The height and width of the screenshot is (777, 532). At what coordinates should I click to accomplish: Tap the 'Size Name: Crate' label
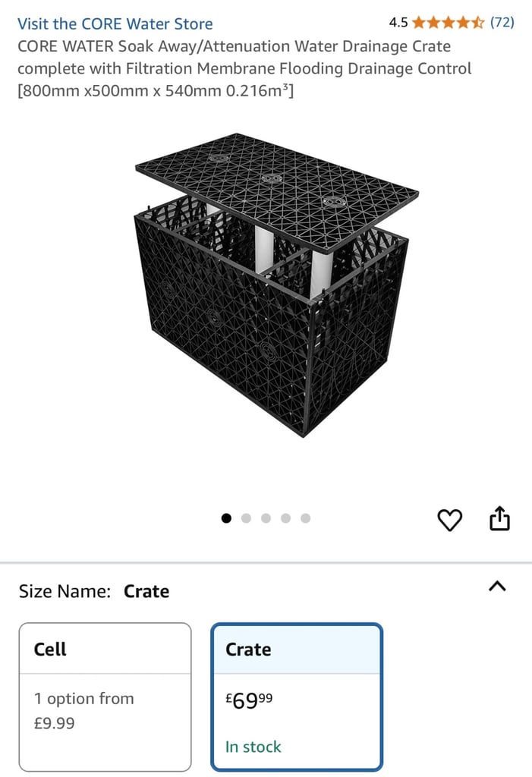tap(94, 591)
